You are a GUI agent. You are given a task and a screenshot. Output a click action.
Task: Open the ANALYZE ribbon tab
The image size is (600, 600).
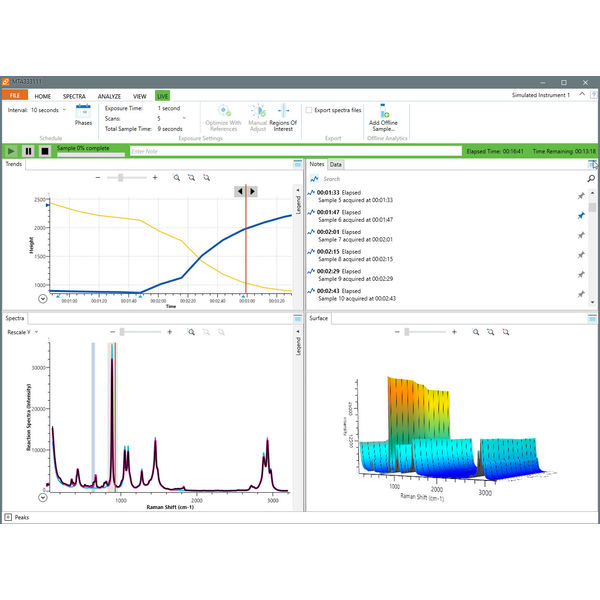109,95
